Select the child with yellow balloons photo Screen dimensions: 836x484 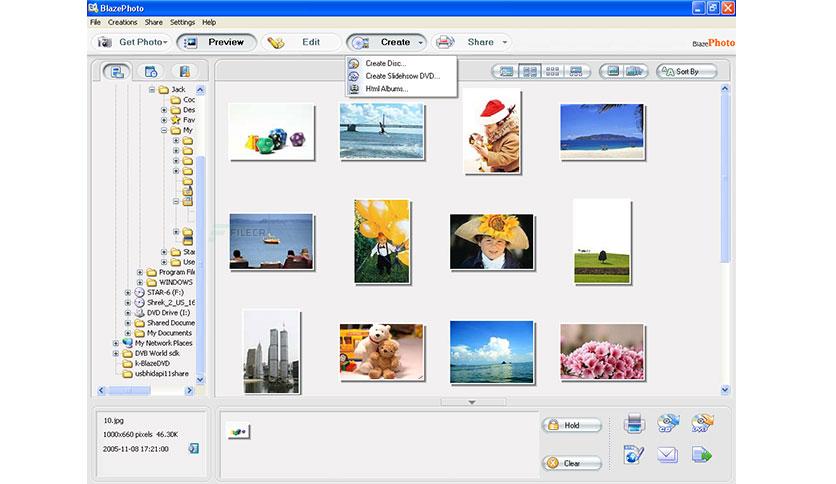pyautogui.click(x=382, y=241)
